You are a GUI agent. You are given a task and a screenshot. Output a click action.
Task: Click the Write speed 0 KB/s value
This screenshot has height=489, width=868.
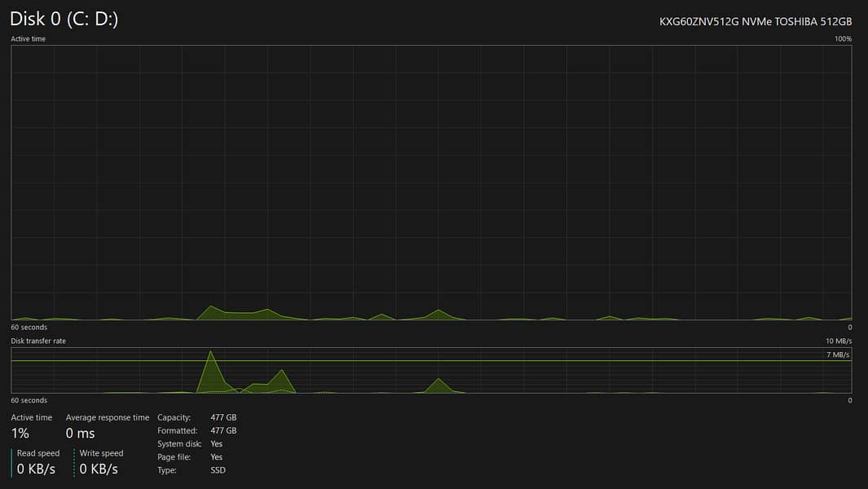pyautogui.click(x=99, y=469)
